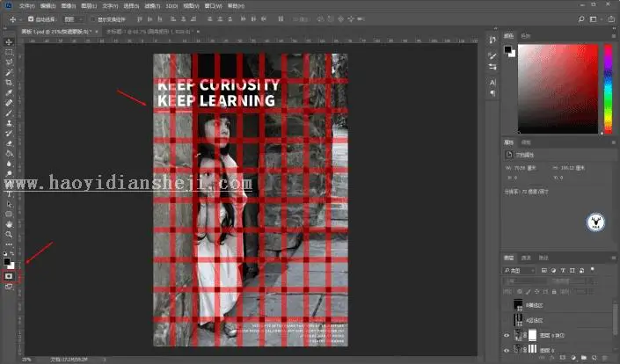This screenshot has width=620, height=364.
Task: Hide the bottom 图层 0 layer eye icon
Action: click(x=507, y=350)
